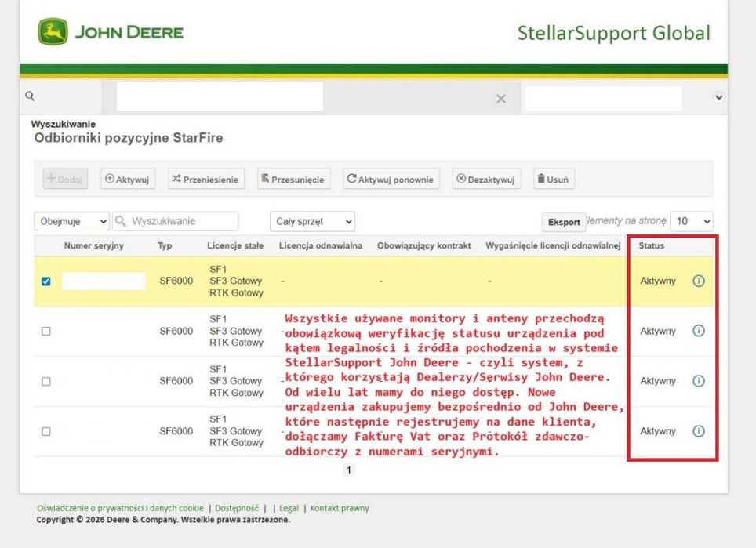Click the StellarSupport Global title
Image resolution: width=756 pixels, height=548 pixels.
[x=614, y=33]
